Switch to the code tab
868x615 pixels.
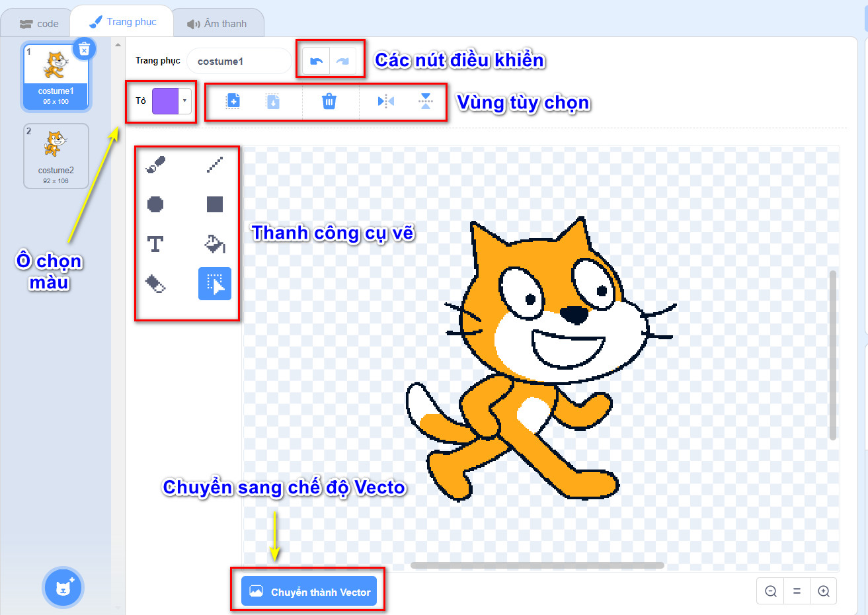pyautogui.click(x=39, y=24)
